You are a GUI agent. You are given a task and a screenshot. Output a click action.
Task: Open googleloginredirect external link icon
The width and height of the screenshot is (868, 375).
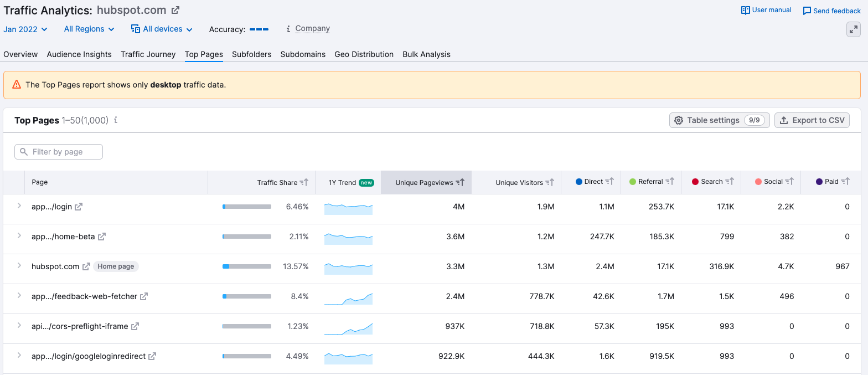152,356
